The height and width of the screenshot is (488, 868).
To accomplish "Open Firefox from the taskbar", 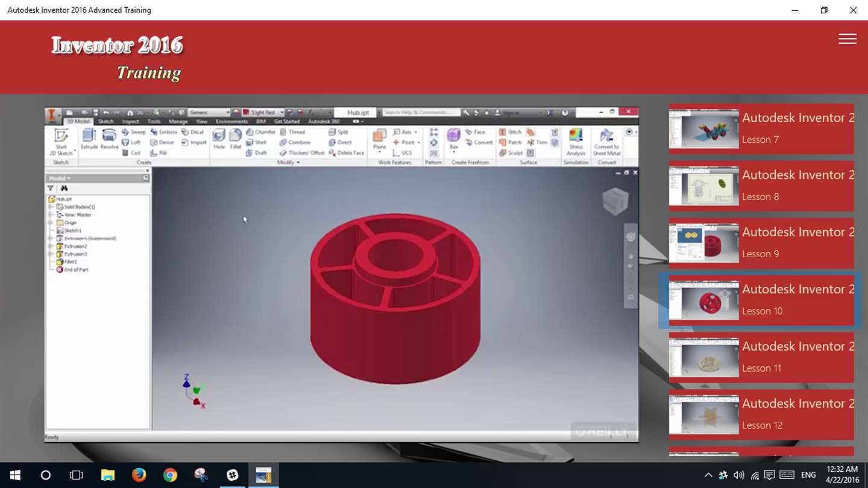I will point(139,475).
